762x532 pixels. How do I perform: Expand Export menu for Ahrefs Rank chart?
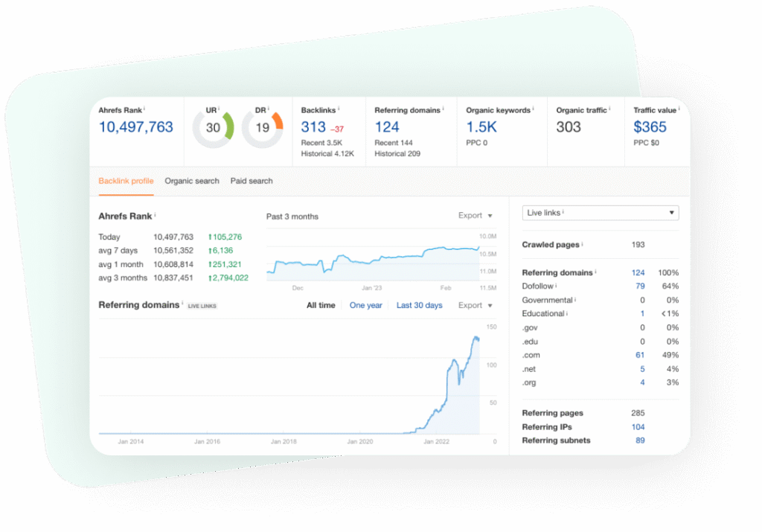(x=475, y=216)
